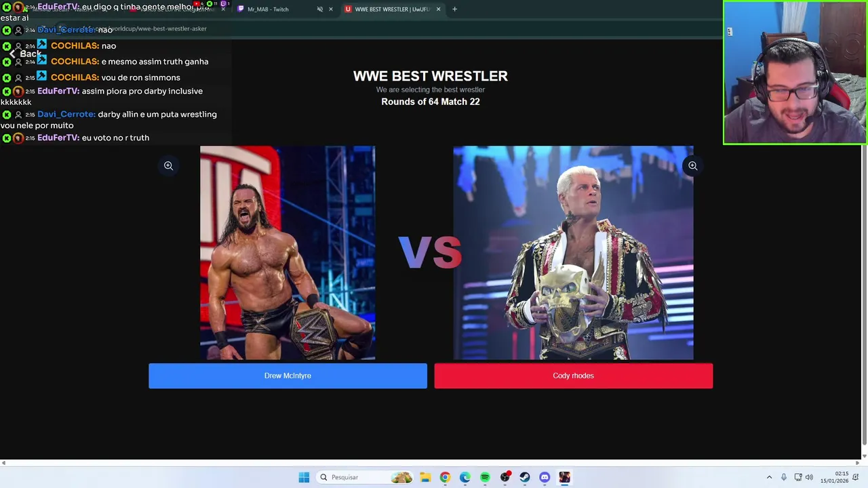Zoom into the Drew McIntyre photo via magnifier icon
Screen dimensions: 868x488
(x=168, y=165)
